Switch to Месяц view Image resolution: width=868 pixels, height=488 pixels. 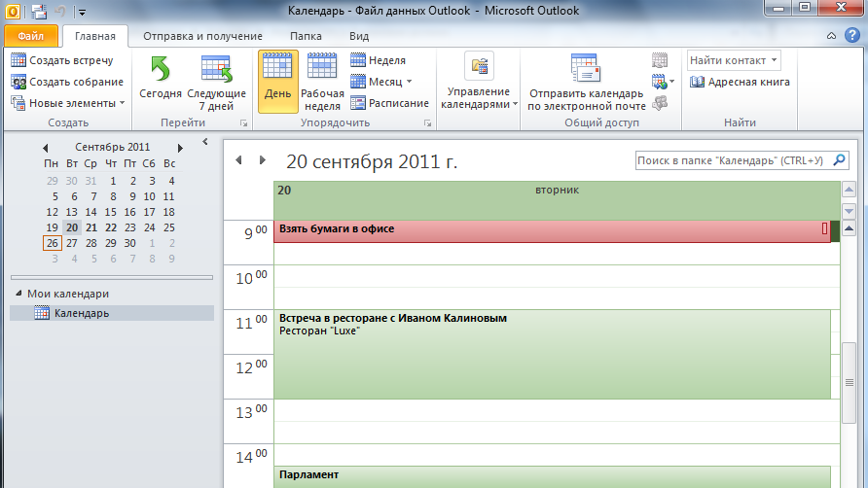[x=377, y=82]
